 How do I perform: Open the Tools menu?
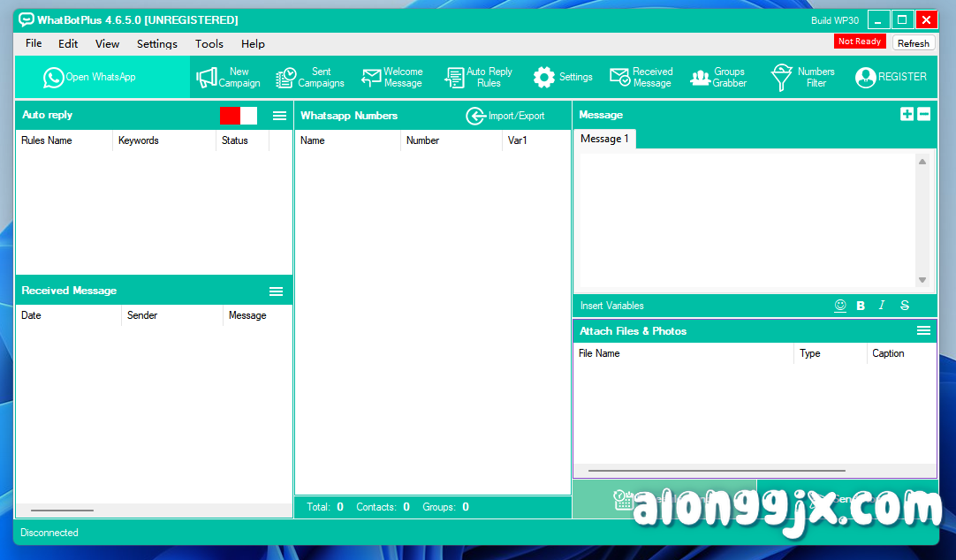(x=209, y=43)
